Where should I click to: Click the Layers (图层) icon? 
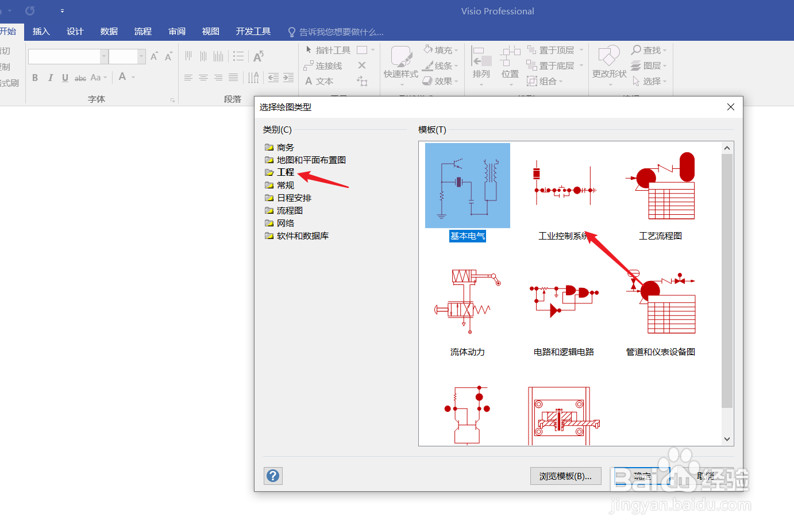click(x=636, y=66)
